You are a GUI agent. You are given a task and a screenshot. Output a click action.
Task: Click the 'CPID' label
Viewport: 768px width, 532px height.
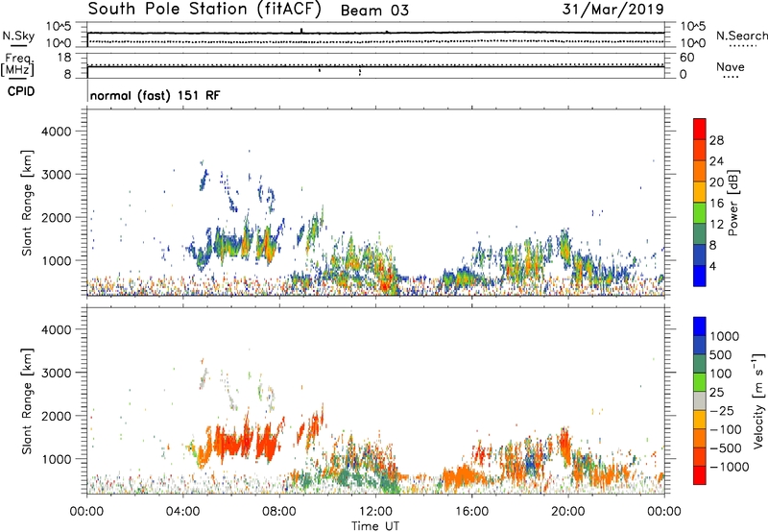click(21, 91)
